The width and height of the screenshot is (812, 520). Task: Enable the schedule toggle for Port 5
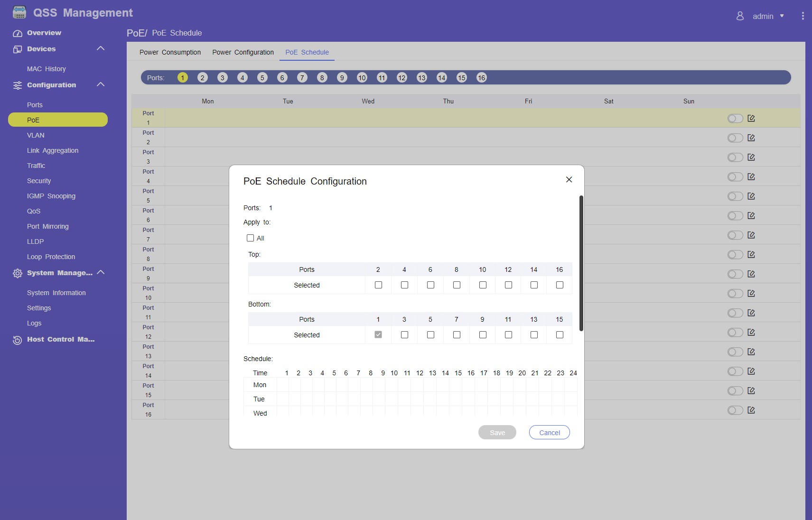[x=735, y=196]
